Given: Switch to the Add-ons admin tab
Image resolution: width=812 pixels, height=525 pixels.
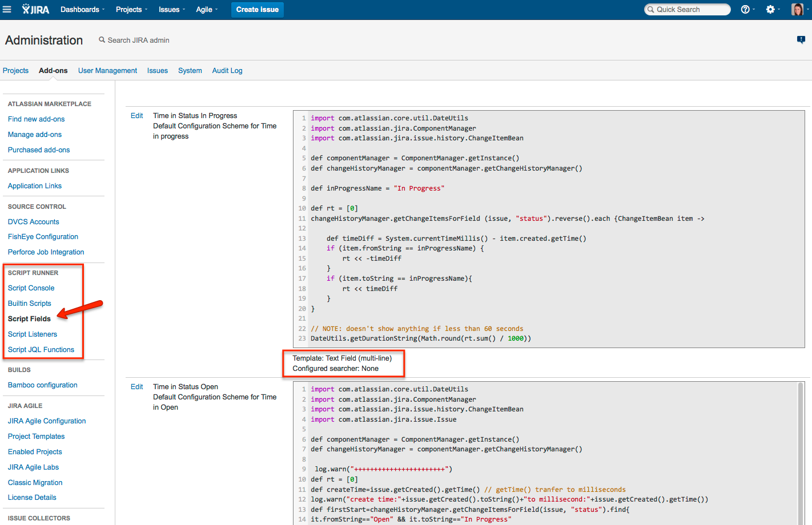Looking at the screenshot, I should tap(53, 70).
